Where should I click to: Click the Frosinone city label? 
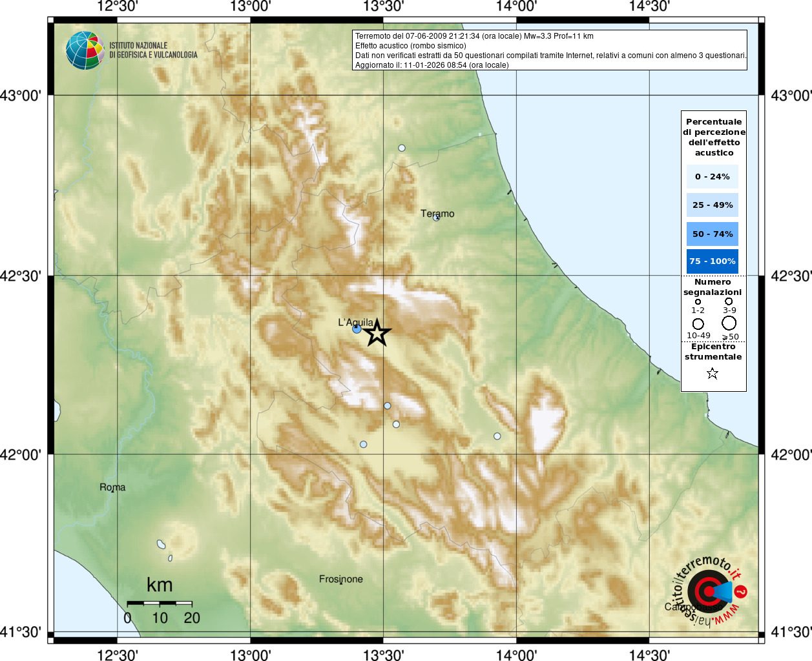coord(341,579)
